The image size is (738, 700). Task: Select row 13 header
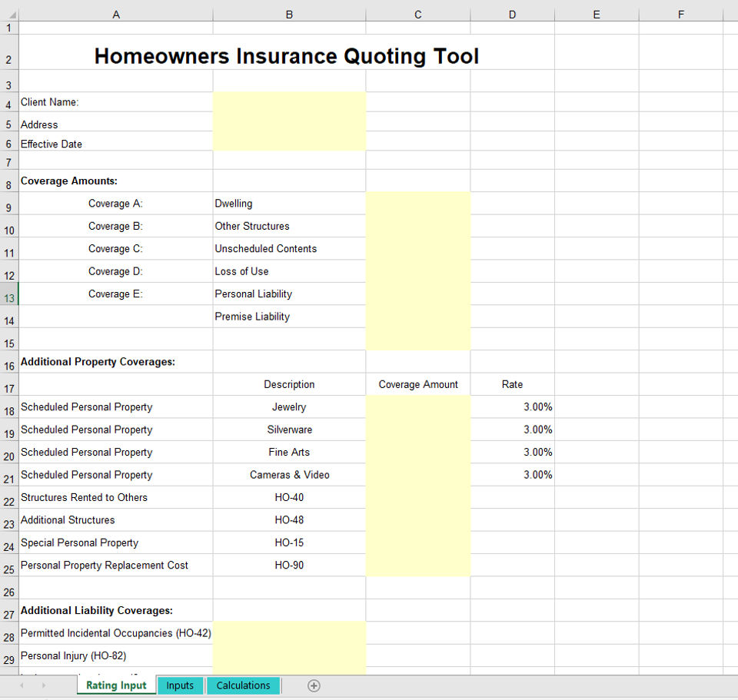point(8,294)
